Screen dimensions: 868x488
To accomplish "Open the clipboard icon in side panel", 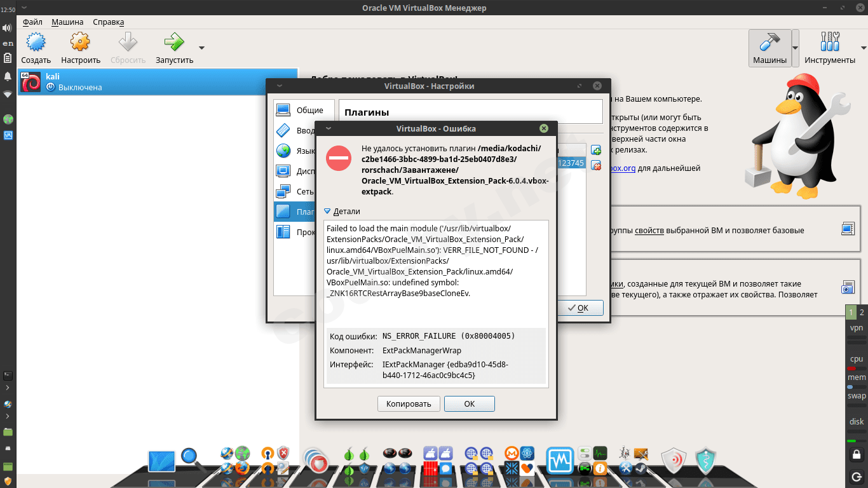I will (x=8, y=58).
